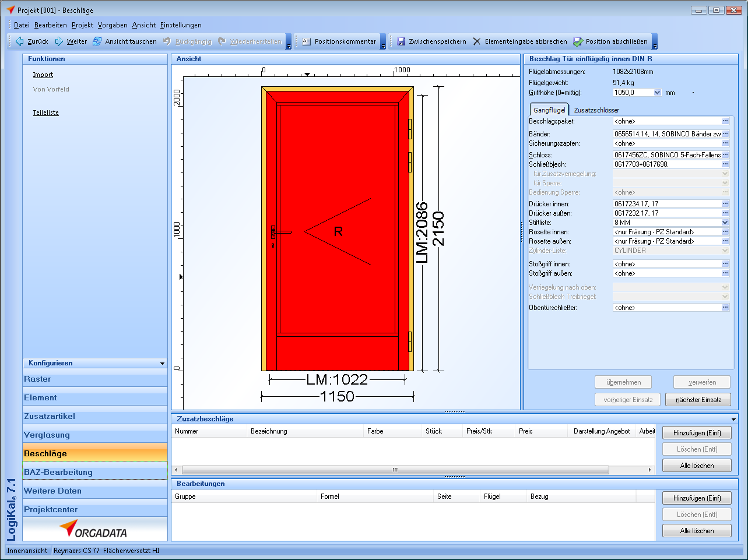
Task: Open the Projektcenter section
Action: 95,510
